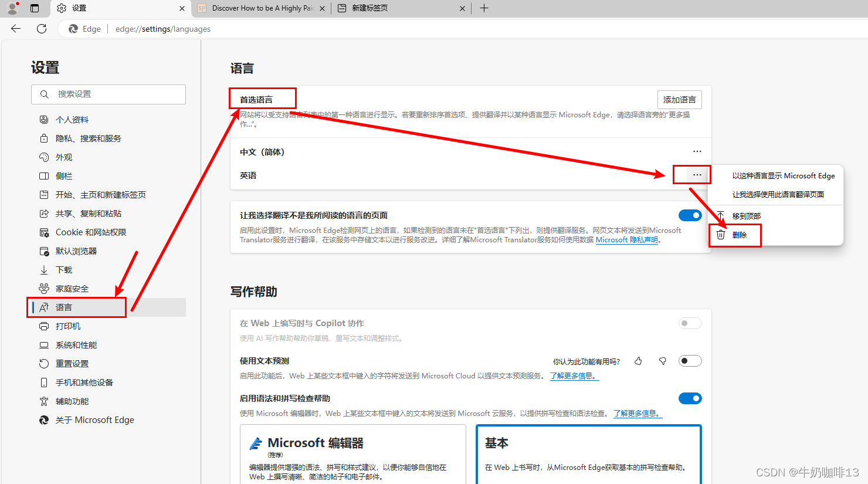
Task: Close the Discover How to be tab
Action: click(322, 8)
